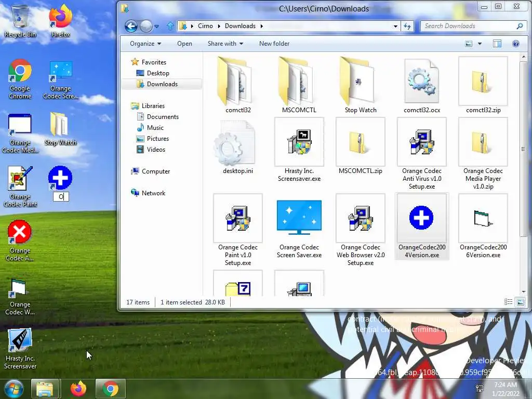The height and width of the screenshot is (399, 532).
Task: Go back in Explorer navigation
Action: click(131, 26)
